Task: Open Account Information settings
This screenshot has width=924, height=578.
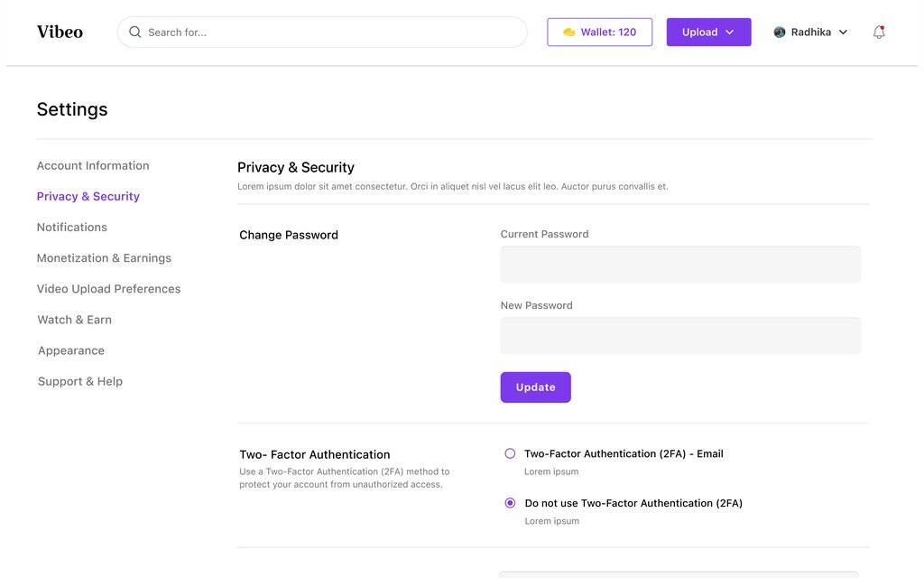Action: 93,166
